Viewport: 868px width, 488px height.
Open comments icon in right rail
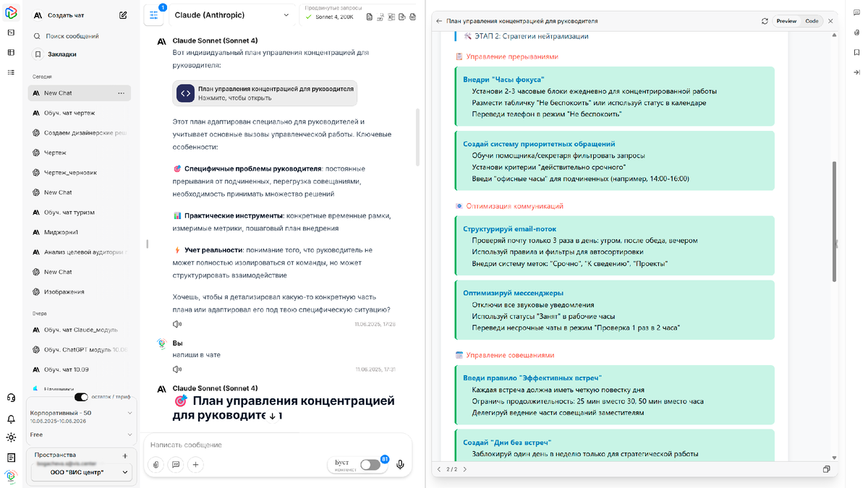[857, 14]
